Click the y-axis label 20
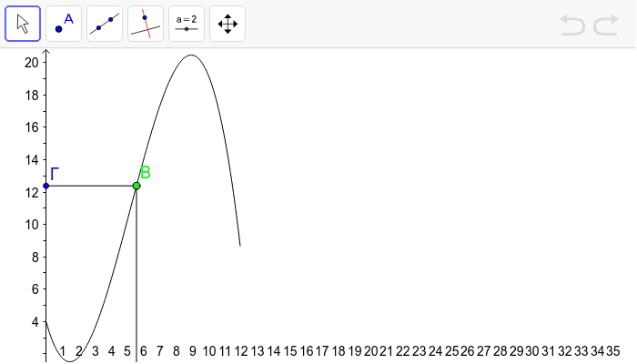 (32, 63)
